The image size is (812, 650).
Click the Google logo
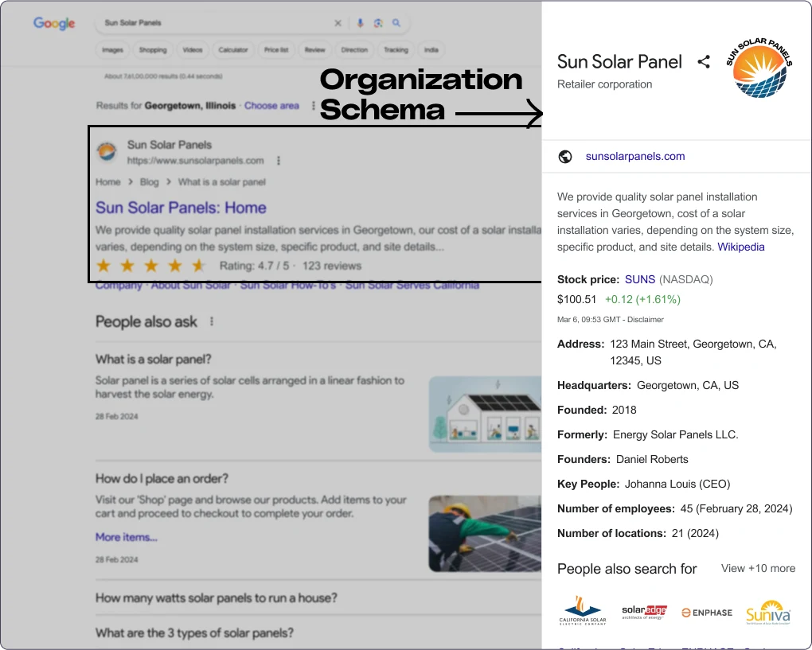pos(53,24)
